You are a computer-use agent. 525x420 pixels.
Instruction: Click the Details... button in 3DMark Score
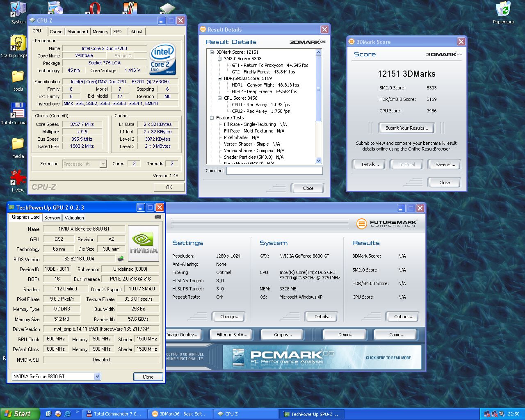point(370,164)
